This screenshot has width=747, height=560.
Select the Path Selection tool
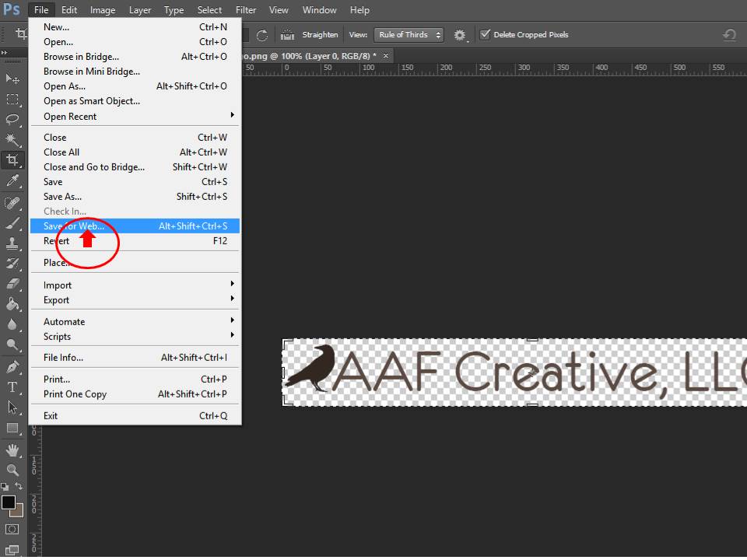point(12,408)
